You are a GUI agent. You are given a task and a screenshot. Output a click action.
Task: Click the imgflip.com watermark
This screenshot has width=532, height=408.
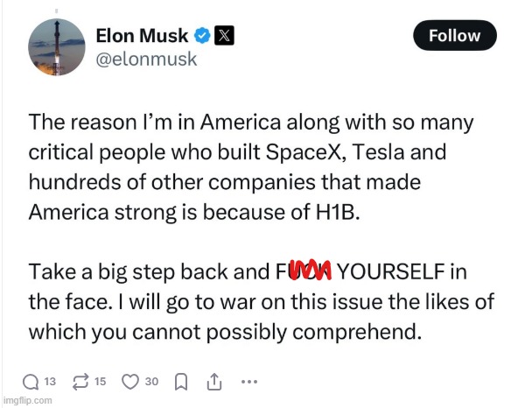click(x=27, y=401)
